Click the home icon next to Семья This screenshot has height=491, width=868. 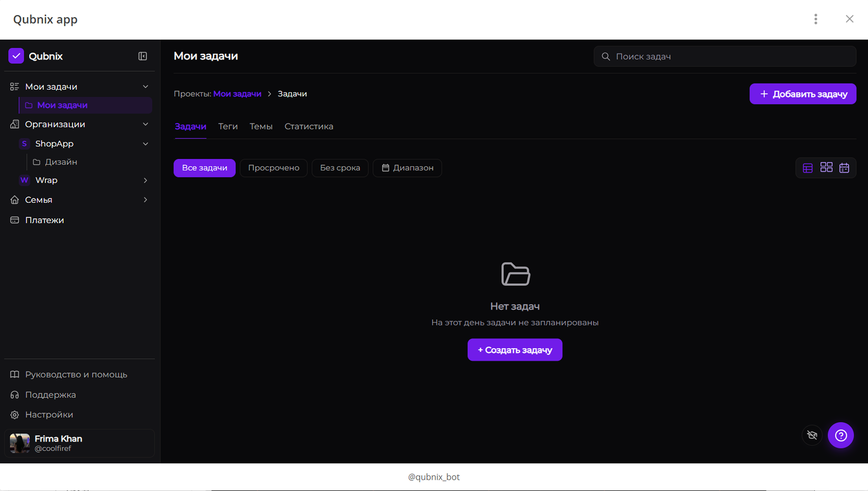click(x=15, y=200)
